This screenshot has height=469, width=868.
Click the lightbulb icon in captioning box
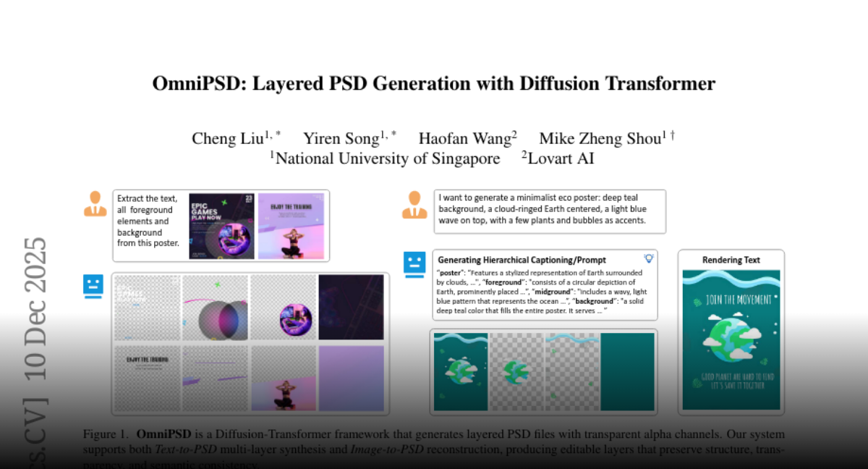[648, 258]
